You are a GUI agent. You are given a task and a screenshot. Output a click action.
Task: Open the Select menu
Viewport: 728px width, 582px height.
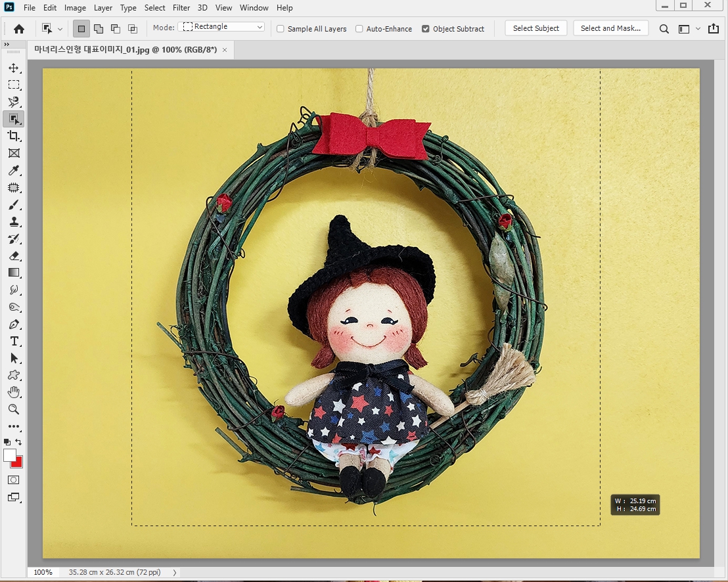154,7
